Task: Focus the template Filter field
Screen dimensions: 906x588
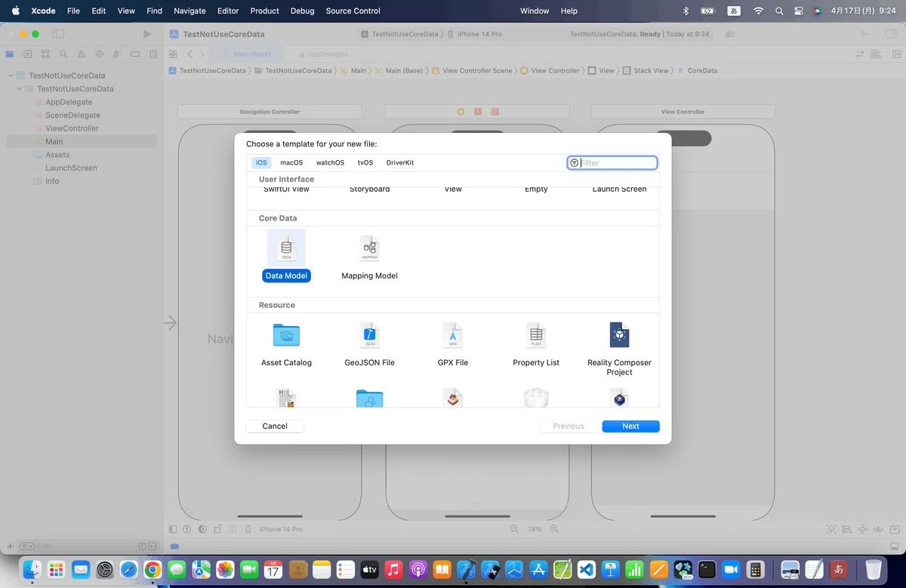Action: click(612, 162)
